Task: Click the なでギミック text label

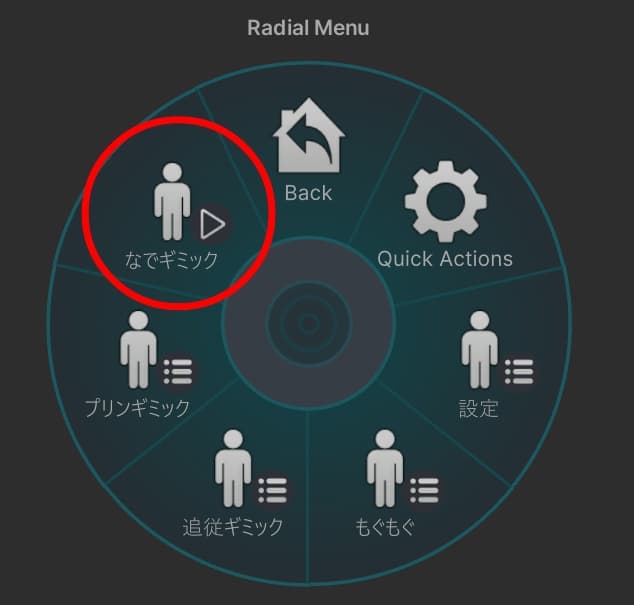Action: pos(171,260)
